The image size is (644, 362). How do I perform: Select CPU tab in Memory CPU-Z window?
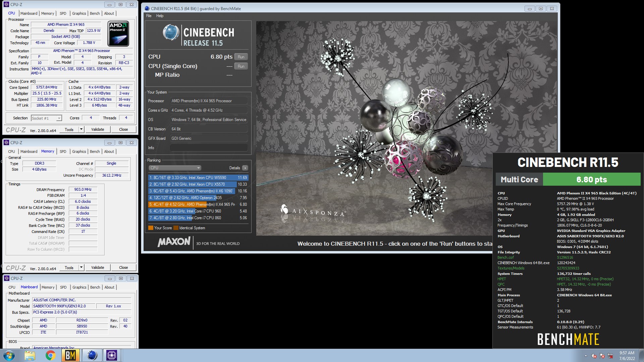12,152
